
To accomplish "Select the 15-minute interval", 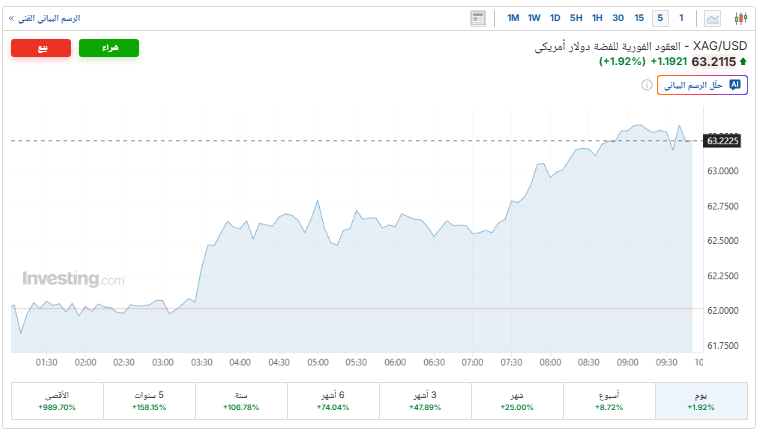I will tap(639, 18).
